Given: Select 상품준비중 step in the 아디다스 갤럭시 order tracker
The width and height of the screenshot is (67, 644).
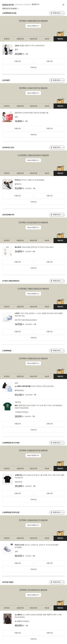Looking at the screenshot, I should coord(20,173).
